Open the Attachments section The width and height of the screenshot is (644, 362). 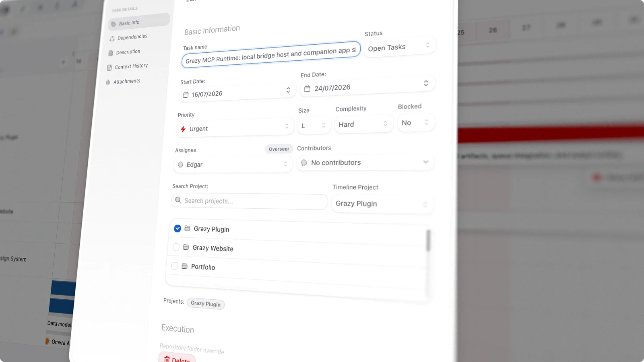pyautogui.click(x=127, y=81)
